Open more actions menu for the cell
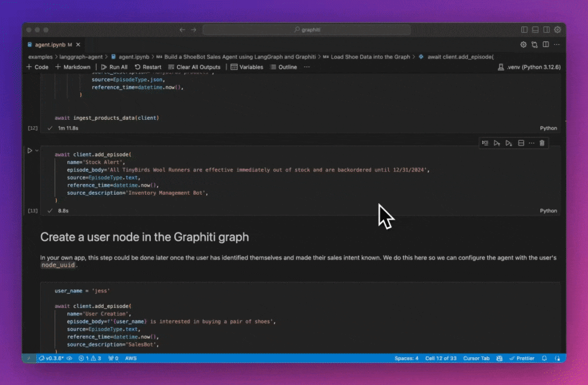 (x=532, y=143)
